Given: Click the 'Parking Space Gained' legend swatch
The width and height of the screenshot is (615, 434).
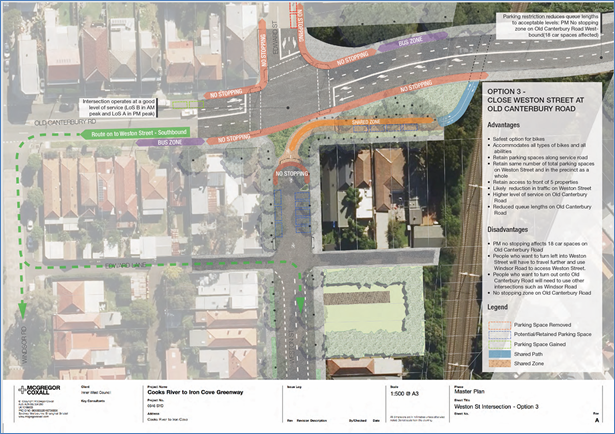Looking at the screenshot, I should tap(499, 344).
